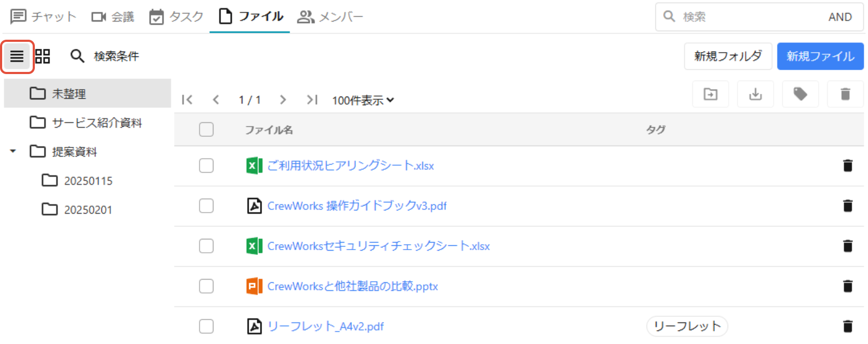Select 提案資料 folder
The height and width of the screenshot is (344, 868).
click(87, 152)
